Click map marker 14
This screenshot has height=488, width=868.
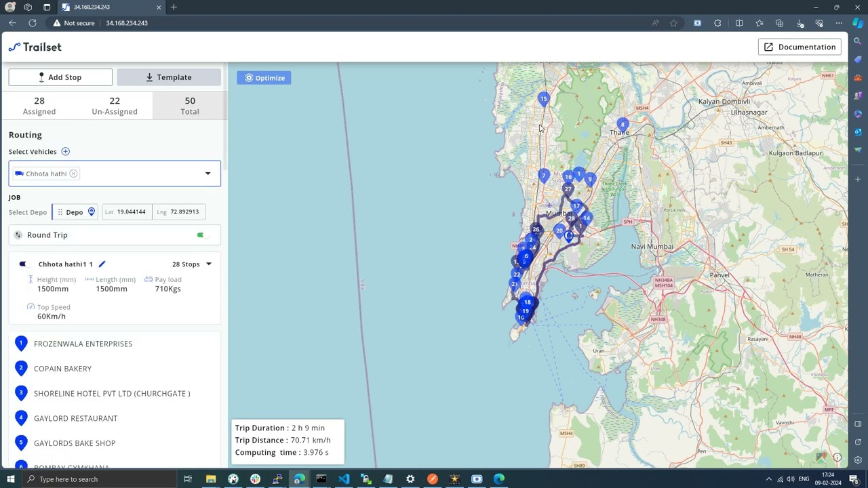[x=587, y=219]
